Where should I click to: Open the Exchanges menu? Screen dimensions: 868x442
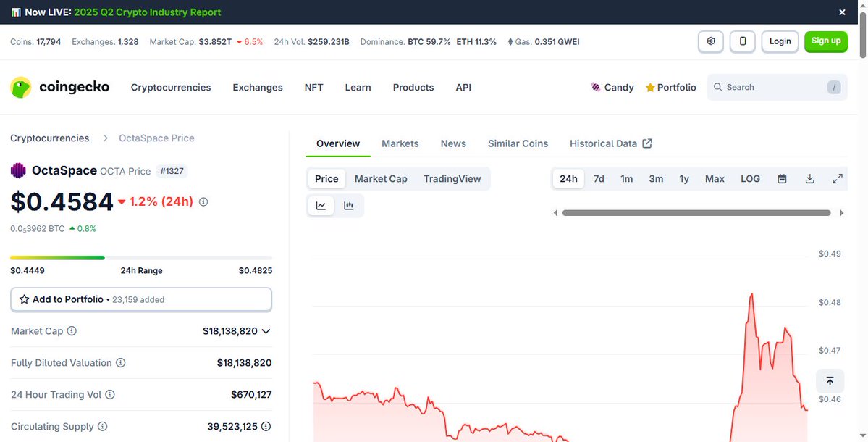(x=258, y=88)
